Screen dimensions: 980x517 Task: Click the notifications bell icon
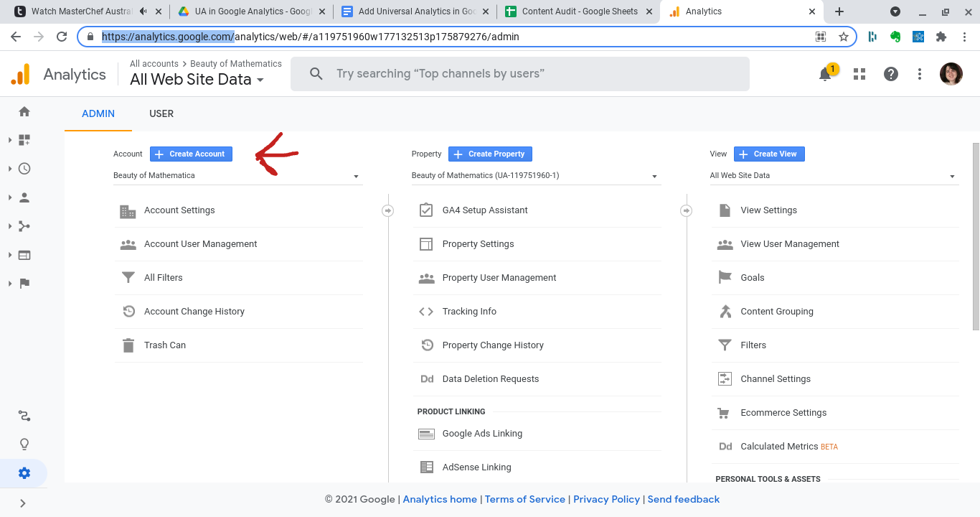click(826, 74)
